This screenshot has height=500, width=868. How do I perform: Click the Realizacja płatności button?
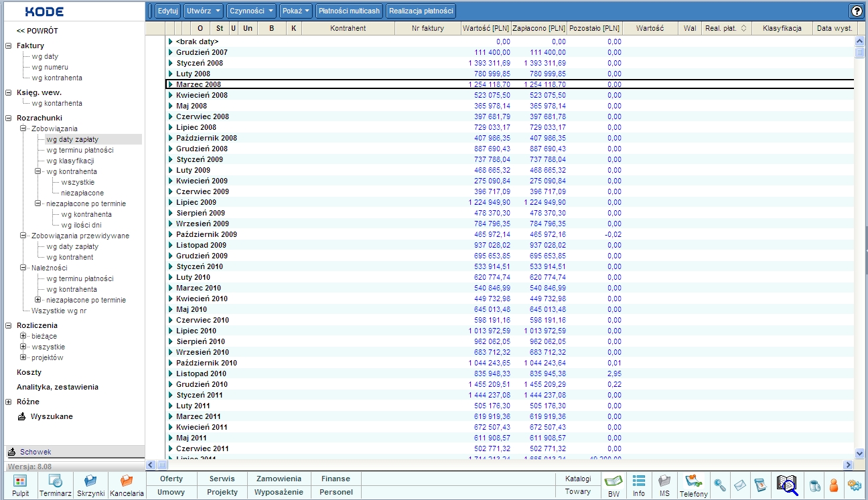(x=421, y=11)
